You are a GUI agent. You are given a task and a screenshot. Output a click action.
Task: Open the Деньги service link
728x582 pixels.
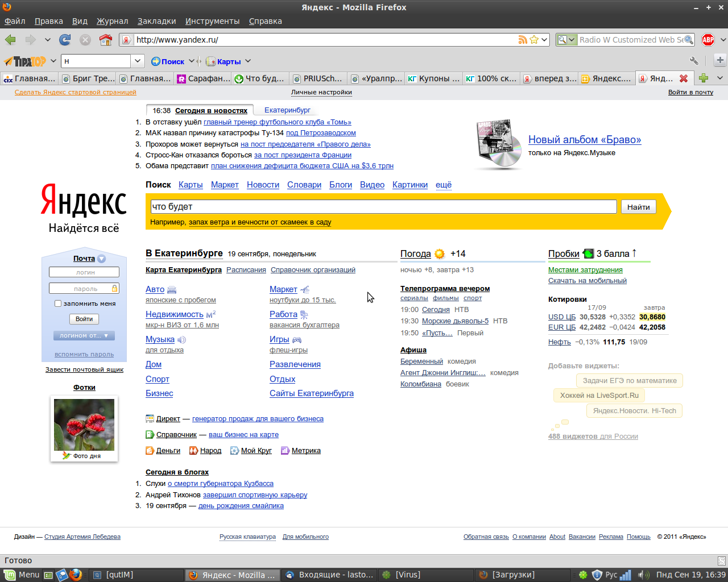pos(168,451)
